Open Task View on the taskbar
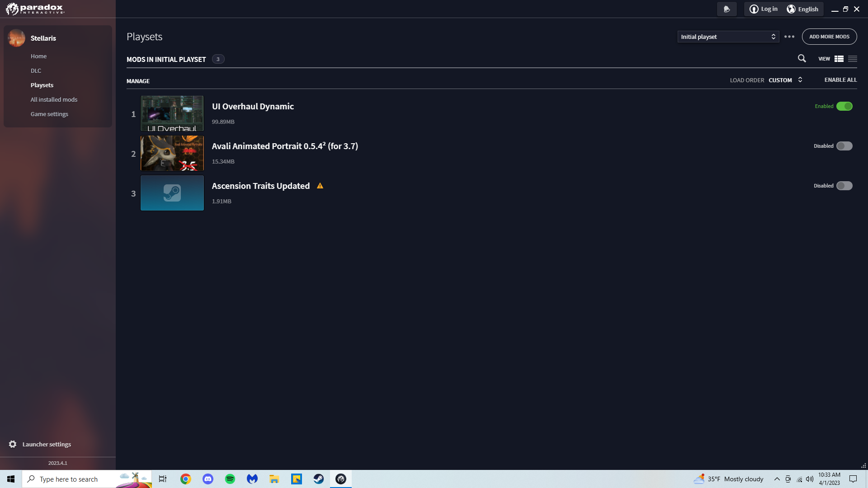Screen dimensions: 868x488 [x=163, y=479]
